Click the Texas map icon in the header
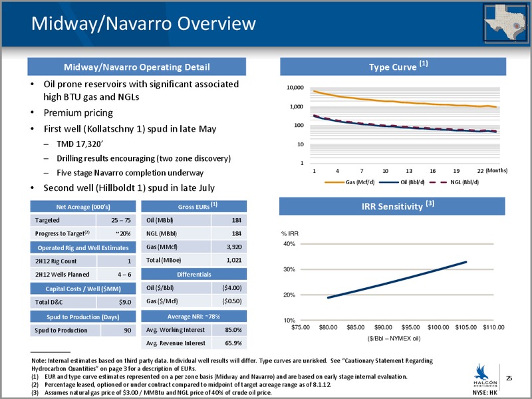 click(x=505, y=23)
